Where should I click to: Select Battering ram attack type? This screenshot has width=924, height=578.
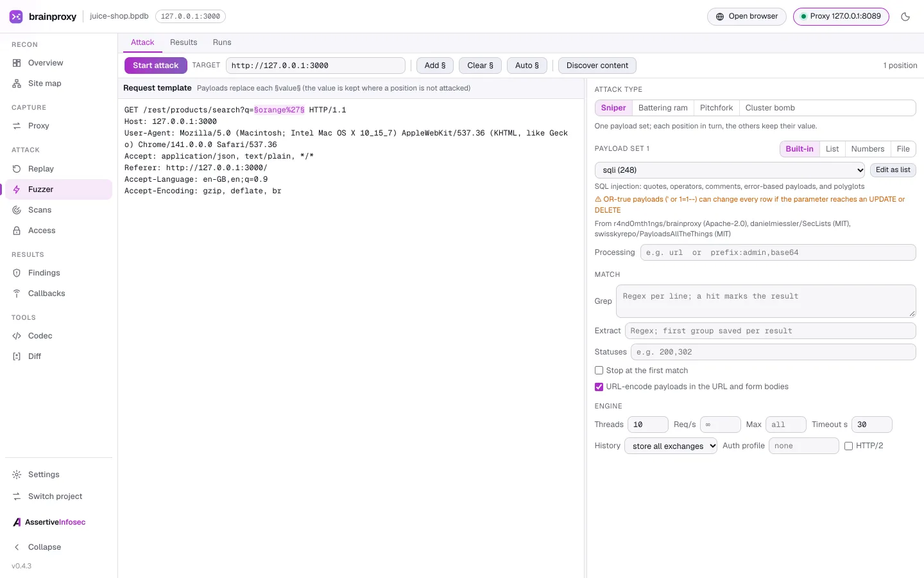(663, 108)
